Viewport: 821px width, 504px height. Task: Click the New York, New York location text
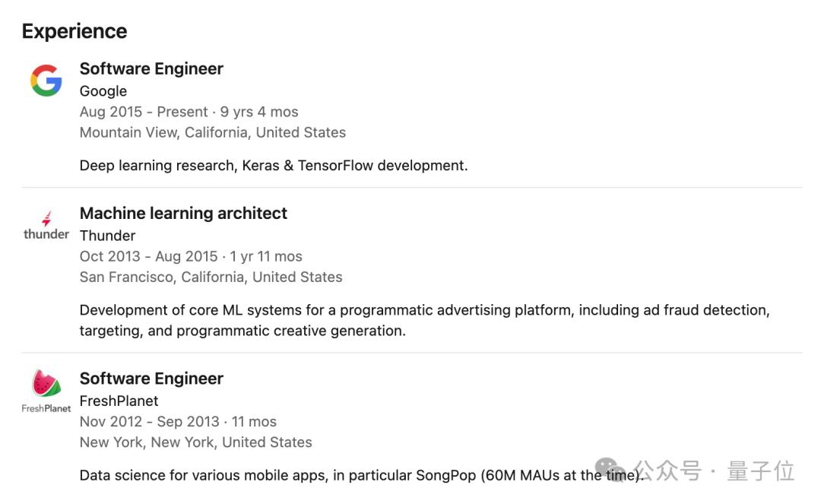pos(195,442)
